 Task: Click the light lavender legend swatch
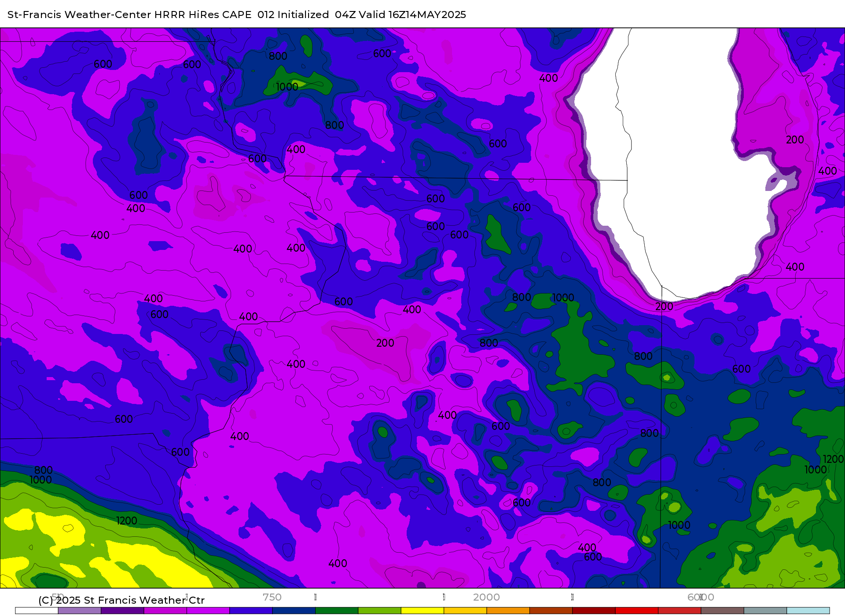tap(80, 611)
